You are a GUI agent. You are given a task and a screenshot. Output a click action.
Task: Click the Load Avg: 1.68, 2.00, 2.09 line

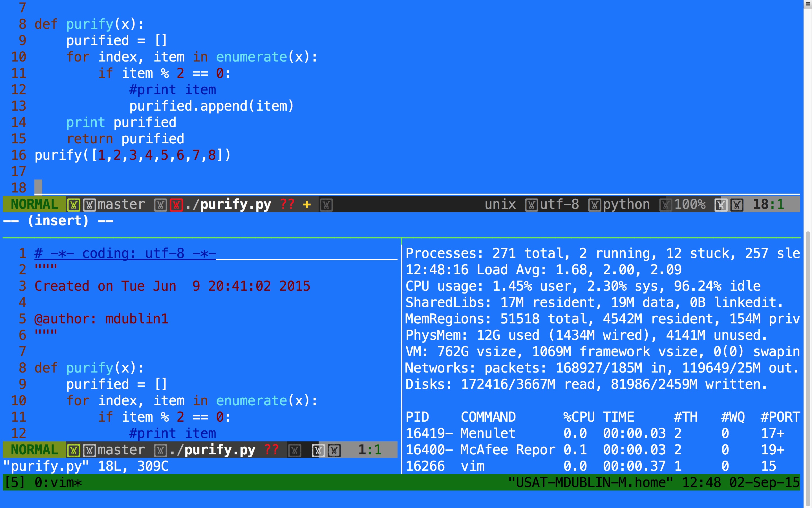coord(544,270)
